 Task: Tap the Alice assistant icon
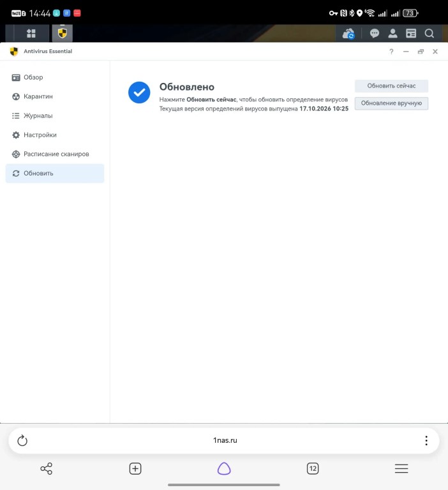coord(224,468)
